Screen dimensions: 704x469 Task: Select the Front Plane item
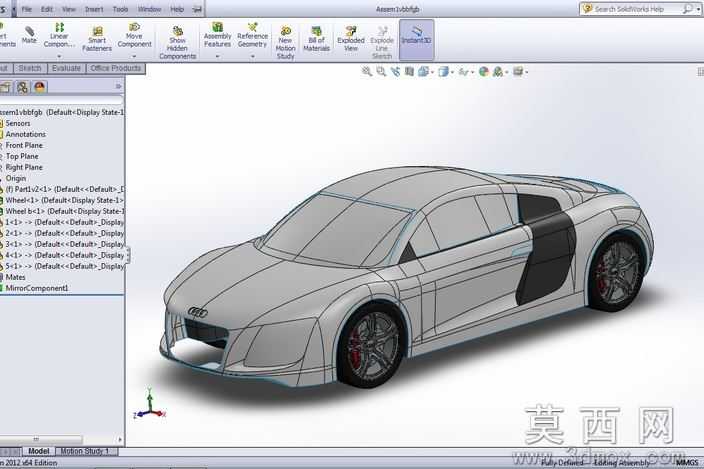24,145
